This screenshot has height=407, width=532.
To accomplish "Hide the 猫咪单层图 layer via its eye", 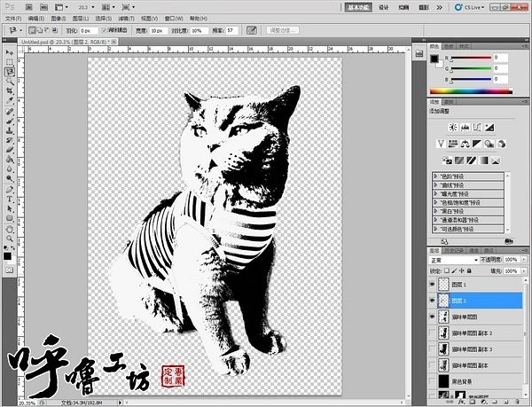I will (x=433, y=317).
